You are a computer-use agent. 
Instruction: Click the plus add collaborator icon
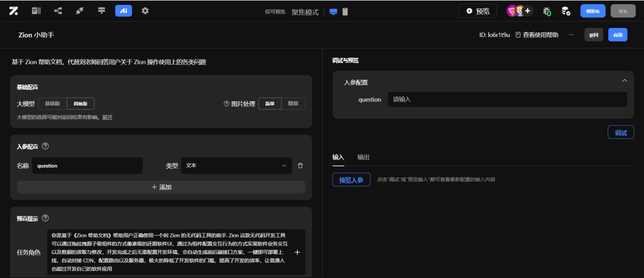point(528,11)
